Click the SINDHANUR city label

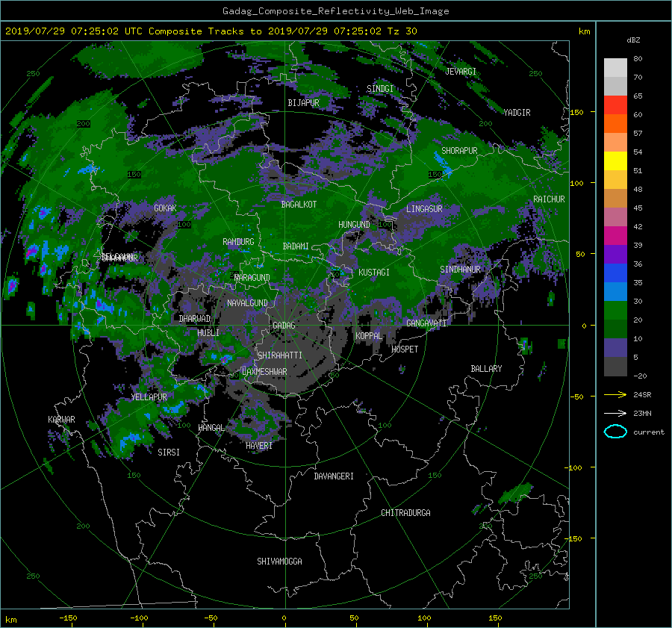pos(460,270)
